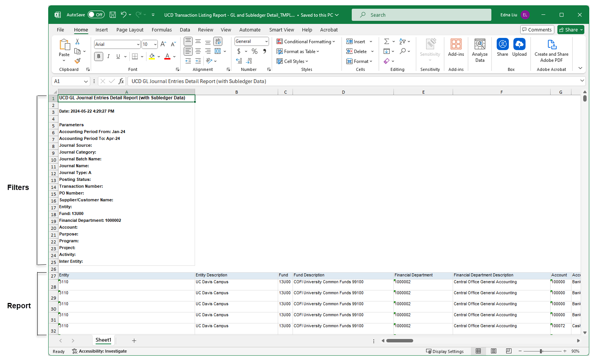The width and height of the screenshot is (598, 364).
Task: Apply percent style formatting
Action: pos(255,51)
